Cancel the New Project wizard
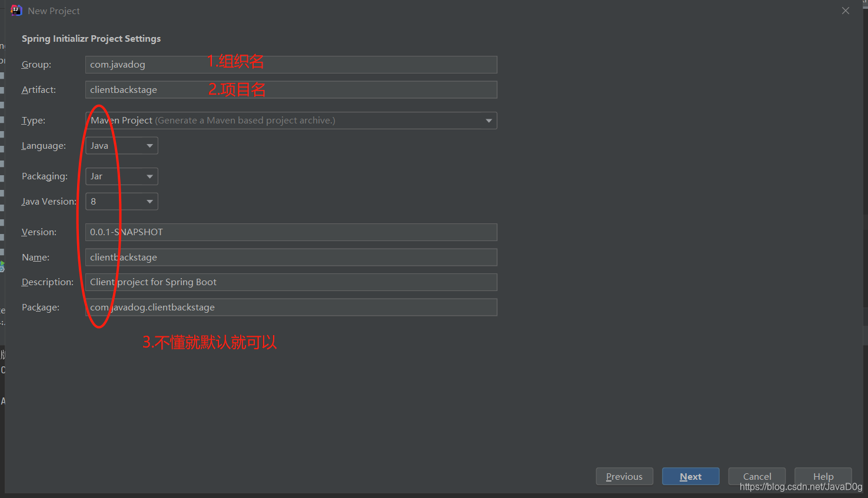Screen dimensions: 868x498 click(x=757, y=476)
